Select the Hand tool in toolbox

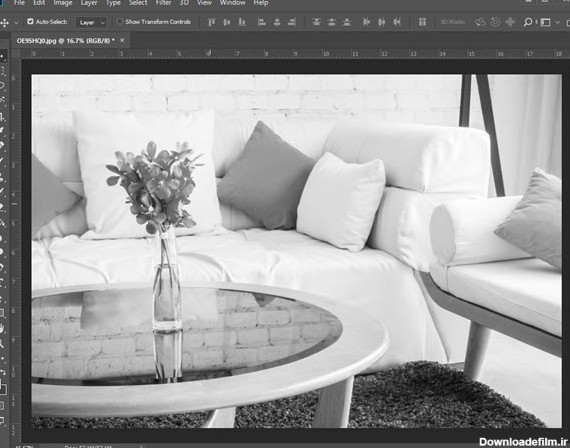[2, 329]
